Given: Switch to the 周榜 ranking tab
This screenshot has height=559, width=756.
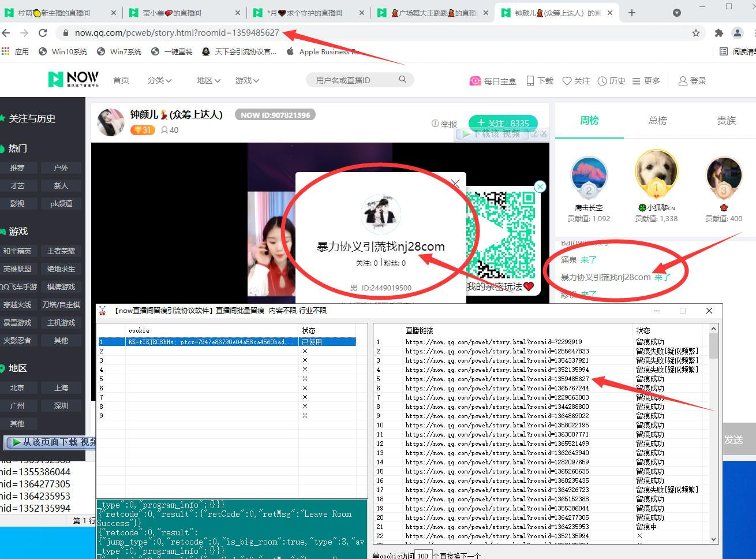Looking at the screenshot, I should click(589, 120).
